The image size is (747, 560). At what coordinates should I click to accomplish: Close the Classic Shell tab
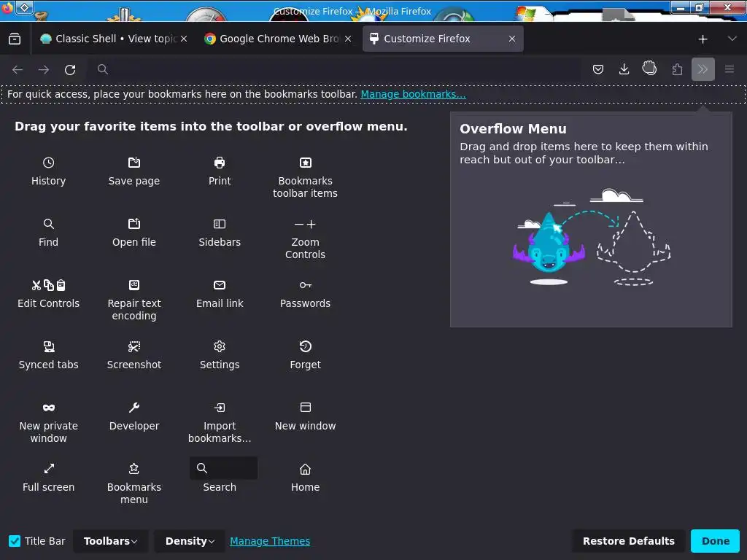[184, 39]
